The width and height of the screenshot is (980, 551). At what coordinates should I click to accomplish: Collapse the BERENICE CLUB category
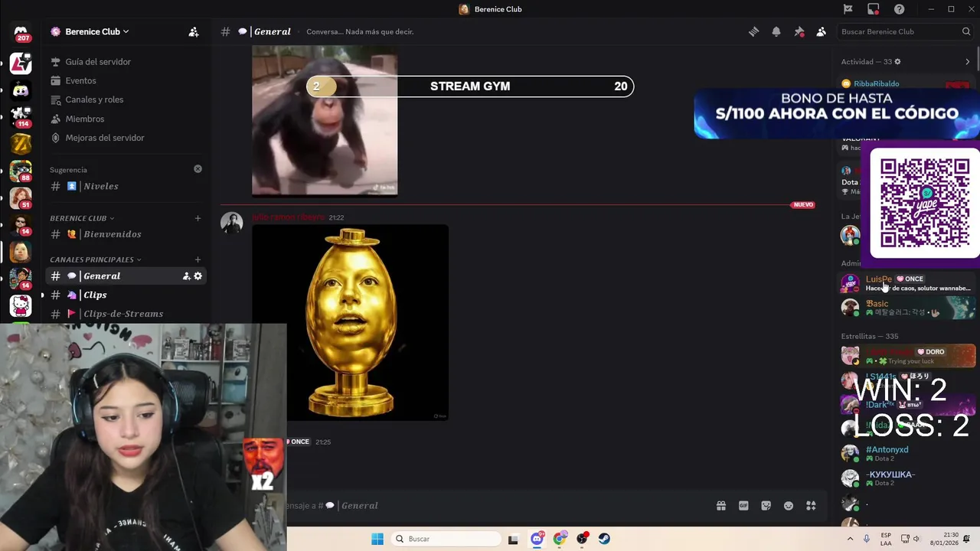point(82,218)
